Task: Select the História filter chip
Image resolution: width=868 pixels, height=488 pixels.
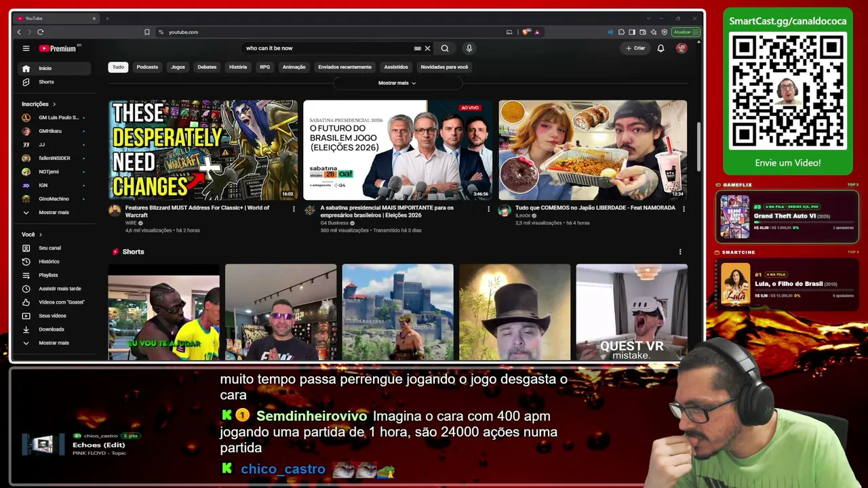Action: (x=238, y=67)
